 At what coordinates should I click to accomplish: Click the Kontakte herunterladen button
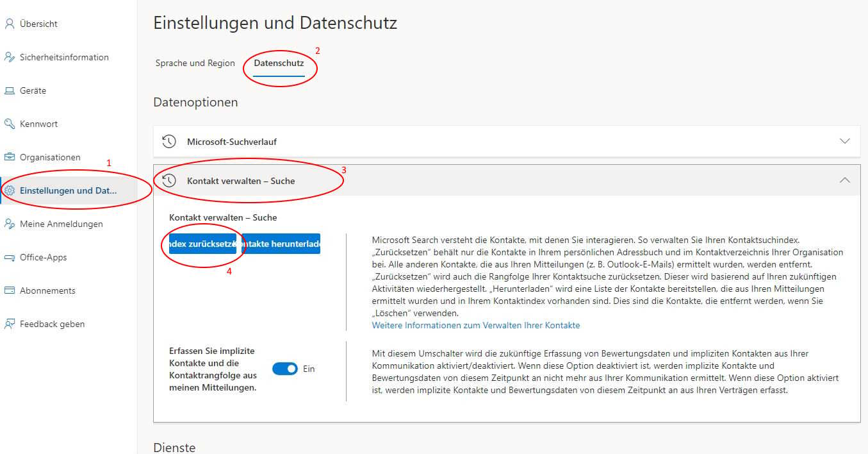[x=281, y=244]
